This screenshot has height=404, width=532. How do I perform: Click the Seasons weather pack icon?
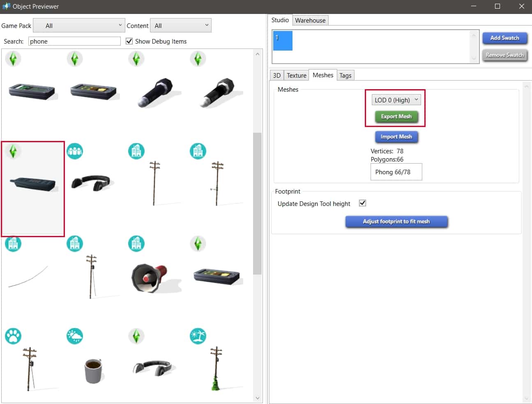(x=75, y=336)
